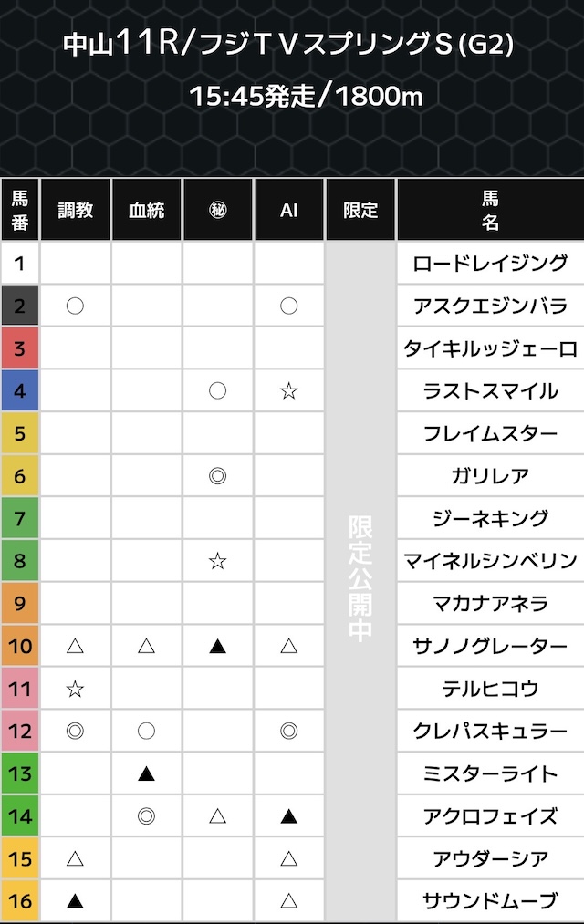
Task: Click the star mark in ラストスマイル's AI column
Action: (288, 390)
